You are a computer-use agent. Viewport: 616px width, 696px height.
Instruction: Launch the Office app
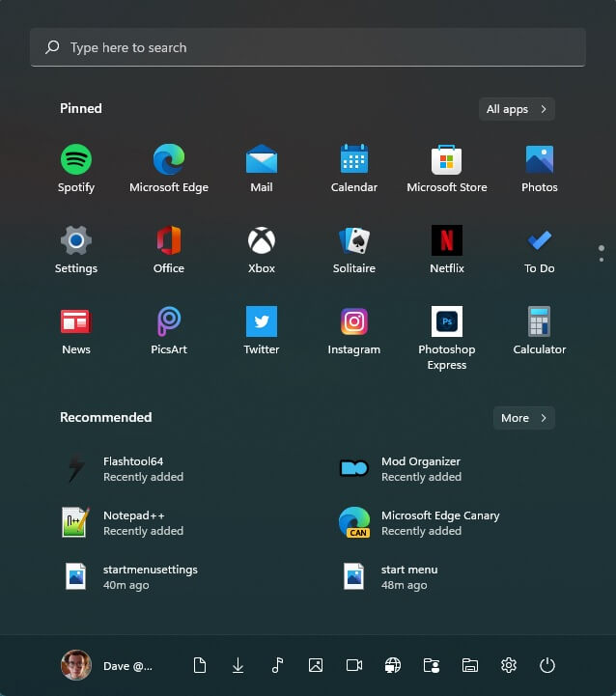[x=169, y=249]
